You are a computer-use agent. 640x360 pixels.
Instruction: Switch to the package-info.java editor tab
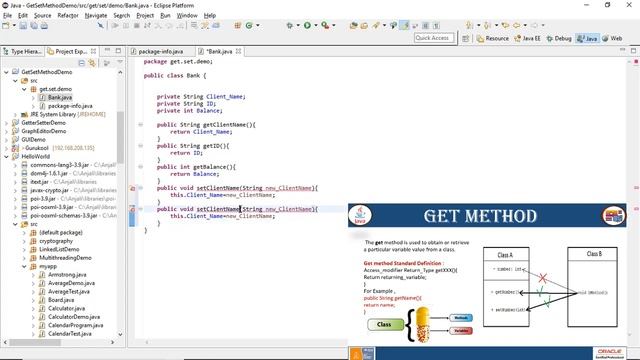161,51
